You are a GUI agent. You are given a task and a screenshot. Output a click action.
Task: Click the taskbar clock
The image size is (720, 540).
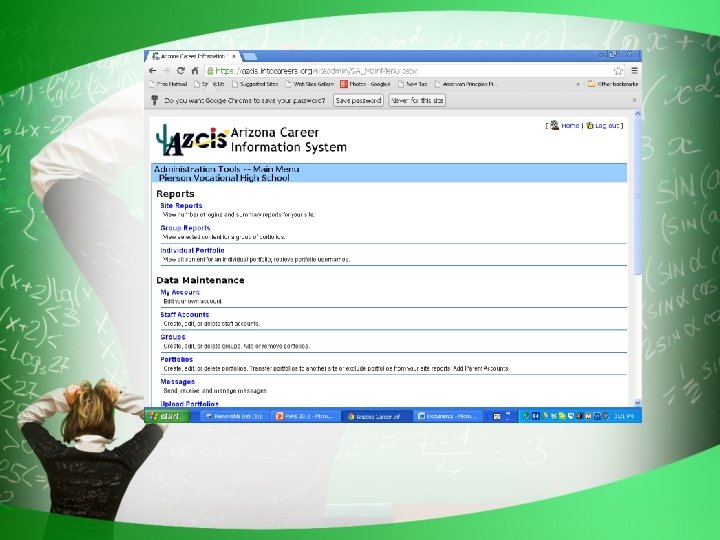[x=624, y=416]
